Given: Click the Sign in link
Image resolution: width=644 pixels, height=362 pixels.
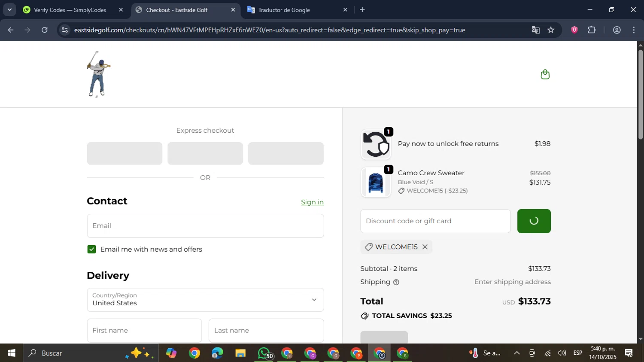Looking at the screenshot, I should [x=312, y=202].
